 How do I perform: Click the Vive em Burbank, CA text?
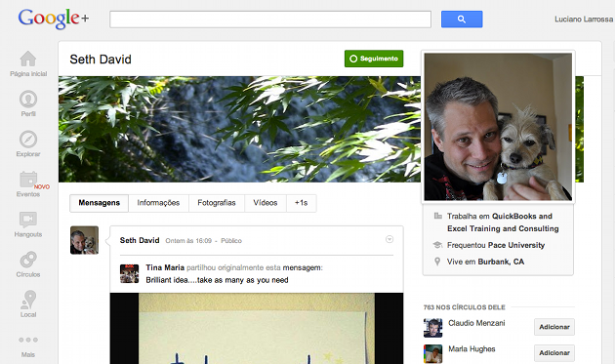tap(485, 262)
